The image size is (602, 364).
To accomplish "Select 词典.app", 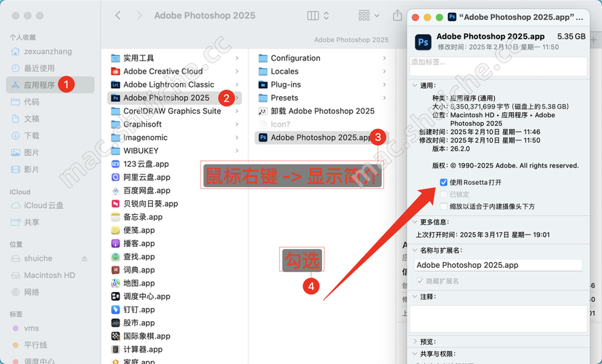I will [x=174, y=270].
